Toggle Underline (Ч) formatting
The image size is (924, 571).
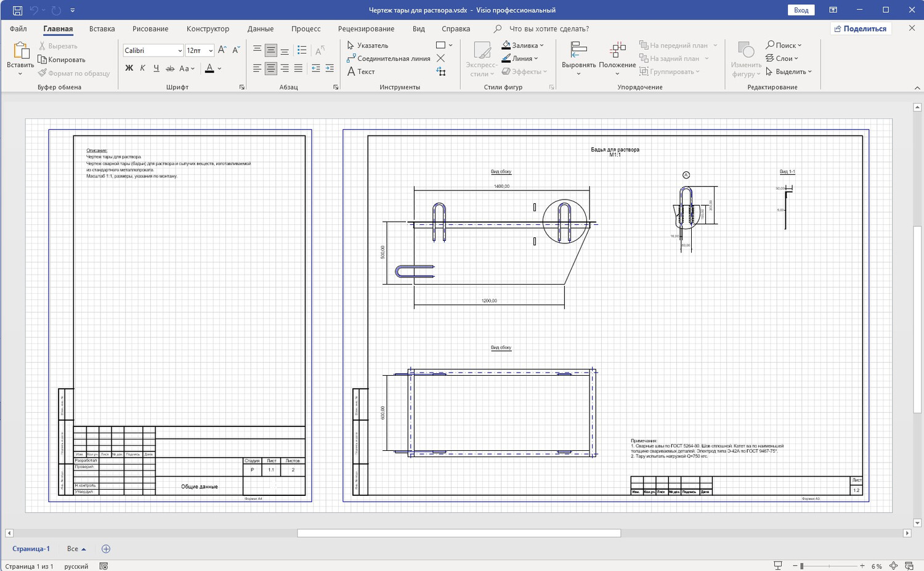(156, 68)
